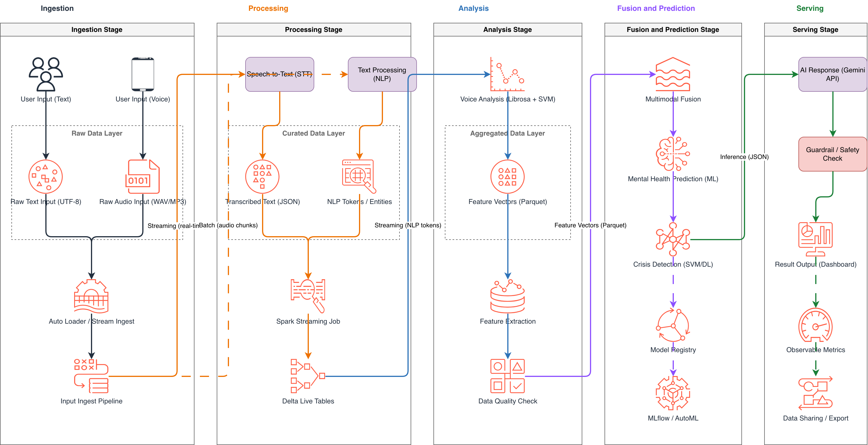The image size is (868, 445).
Task: Select the MLflow / AutoML caption
Action: [673, 418]
